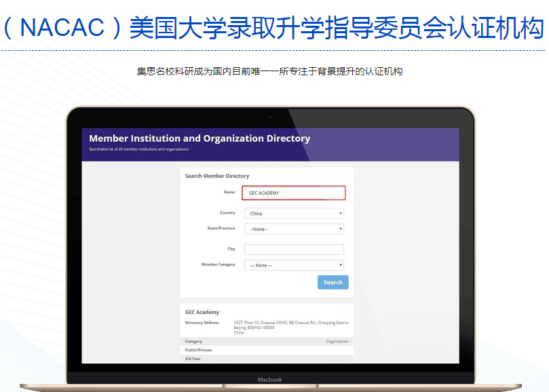
Task: Focus the Name field containing GEC ACADEMY
Action: (293, 193)
